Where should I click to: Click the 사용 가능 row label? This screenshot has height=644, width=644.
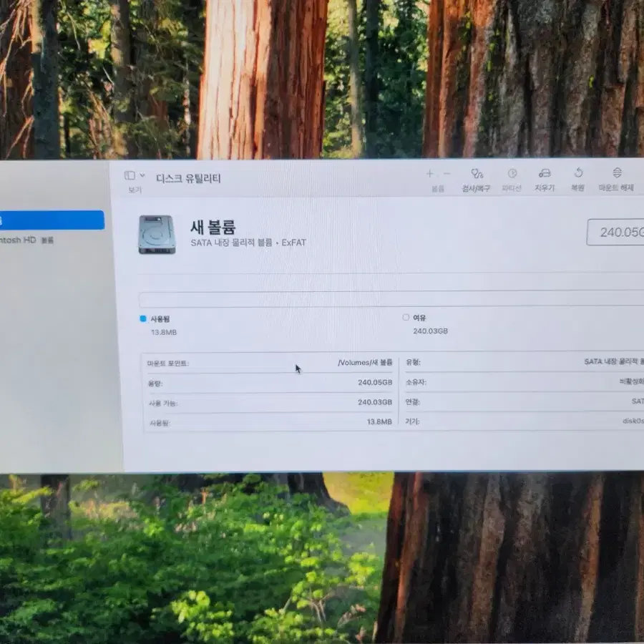[x=163, y=404]
